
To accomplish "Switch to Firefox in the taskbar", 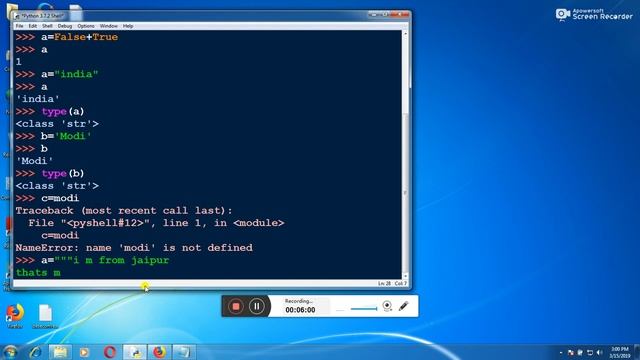I will click(x=159, y=352).
